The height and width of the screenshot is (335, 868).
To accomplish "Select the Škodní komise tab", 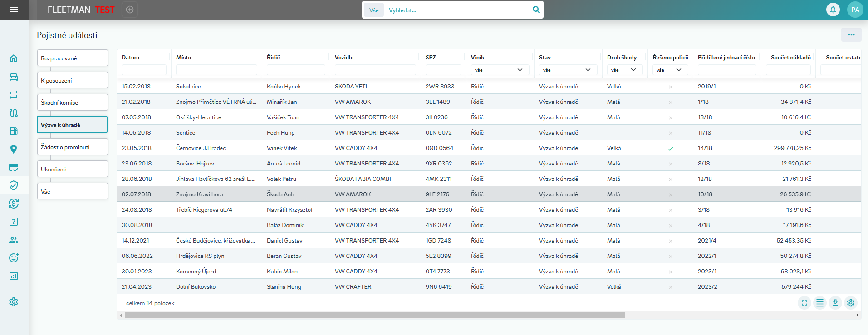I will tap(72, 102).
